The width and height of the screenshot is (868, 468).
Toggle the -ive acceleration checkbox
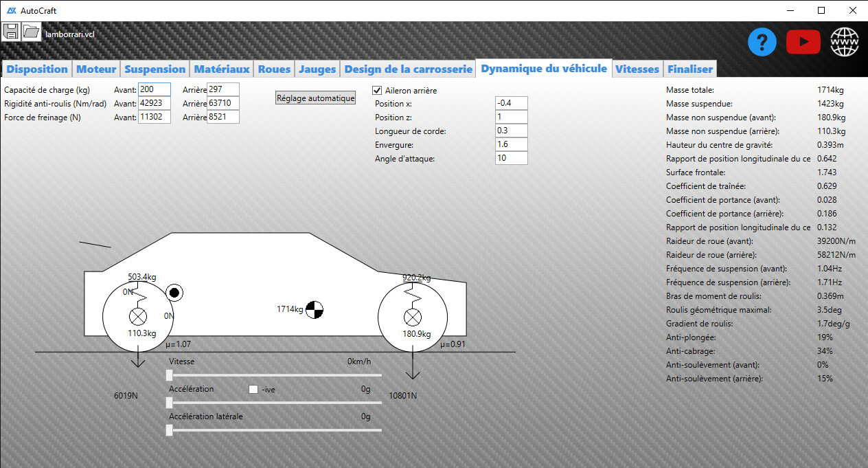tap(253, 390)
